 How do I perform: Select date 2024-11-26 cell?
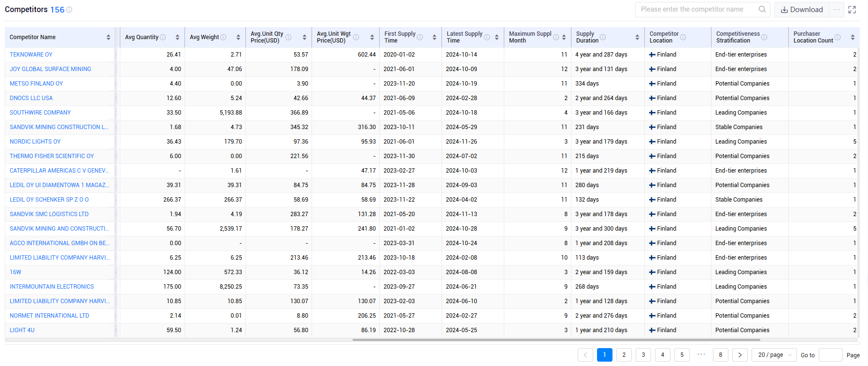point(461,142)
